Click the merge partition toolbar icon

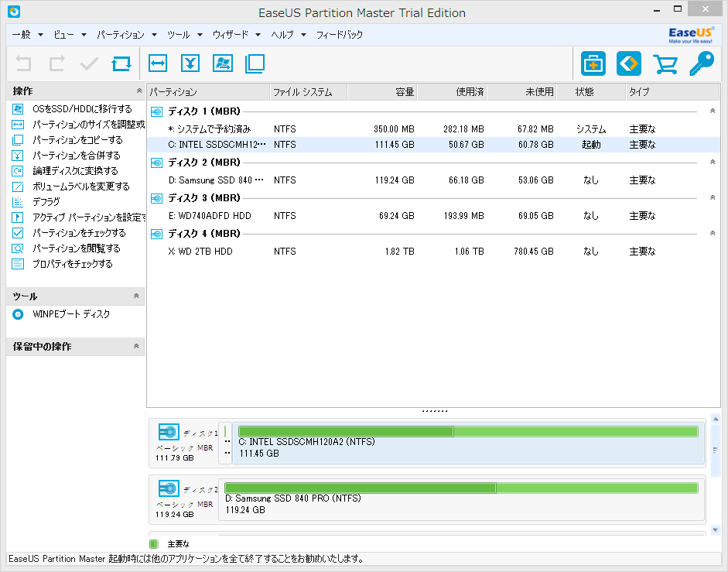coord(190,63)
